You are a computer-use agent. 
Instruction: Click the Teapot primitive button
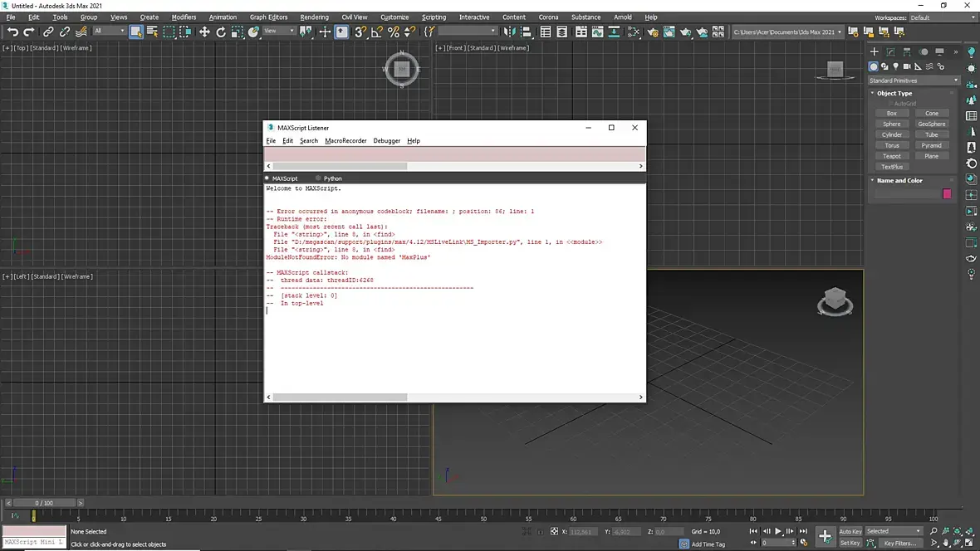pyautogui.click(x=891, y=156)
